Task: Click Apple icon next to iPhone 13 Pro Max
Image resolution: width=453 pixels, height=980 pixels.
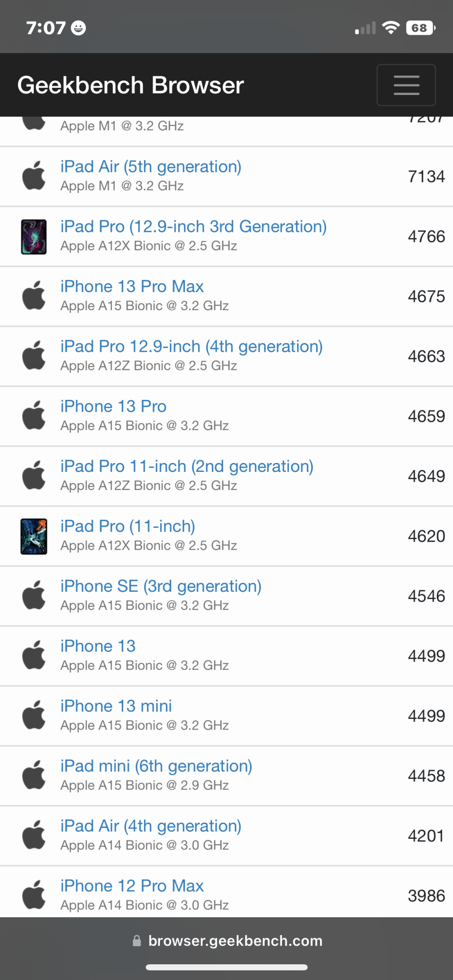Action: [34, 296]
